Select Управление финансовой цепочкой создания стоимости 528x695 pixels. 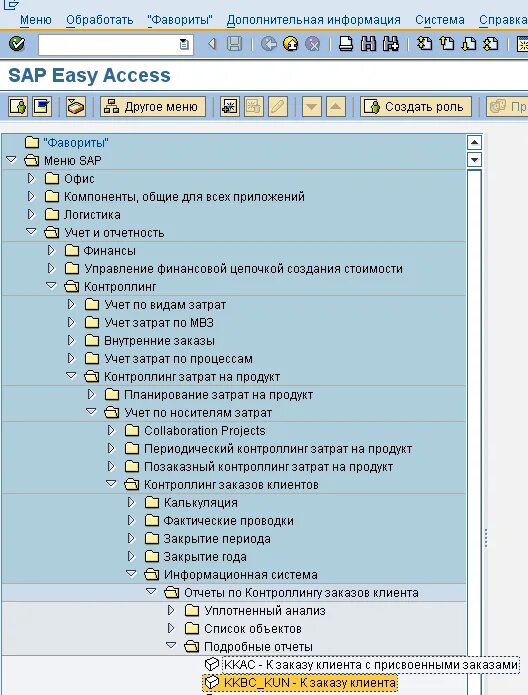tap(243, 269)
